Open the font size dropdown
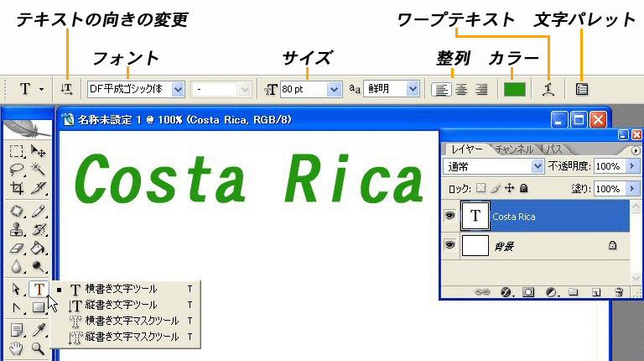This screenshot has width=644, height=361. [335, 89]
